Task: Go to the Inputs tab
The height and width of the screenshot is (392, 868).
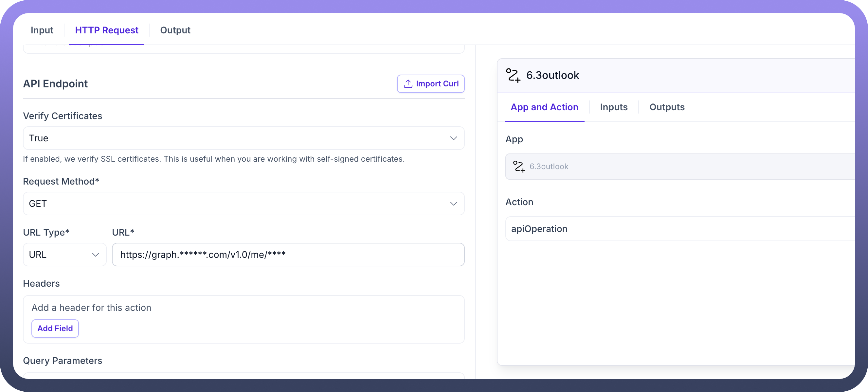Action: point(613,107)
